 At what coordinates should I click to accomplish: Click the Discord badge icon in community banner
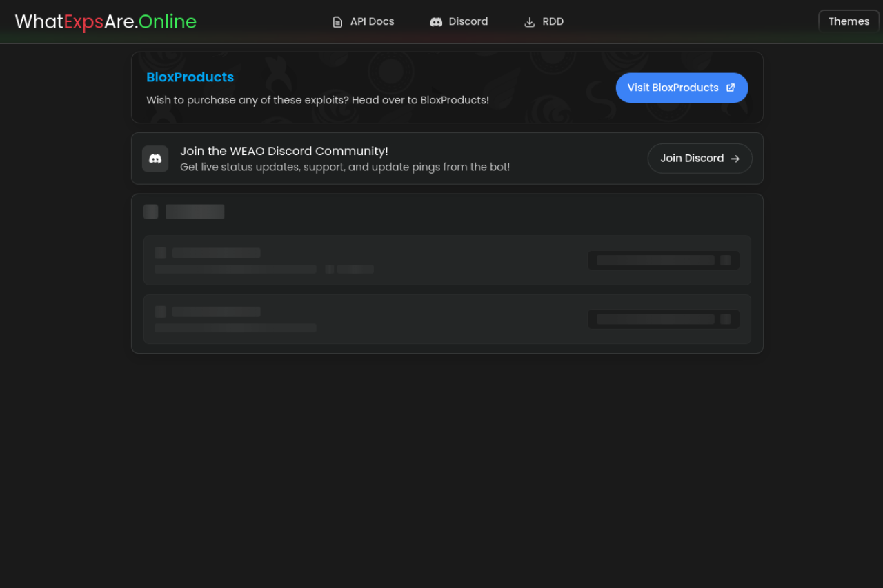pyautogui.click(x=155, y=159)
